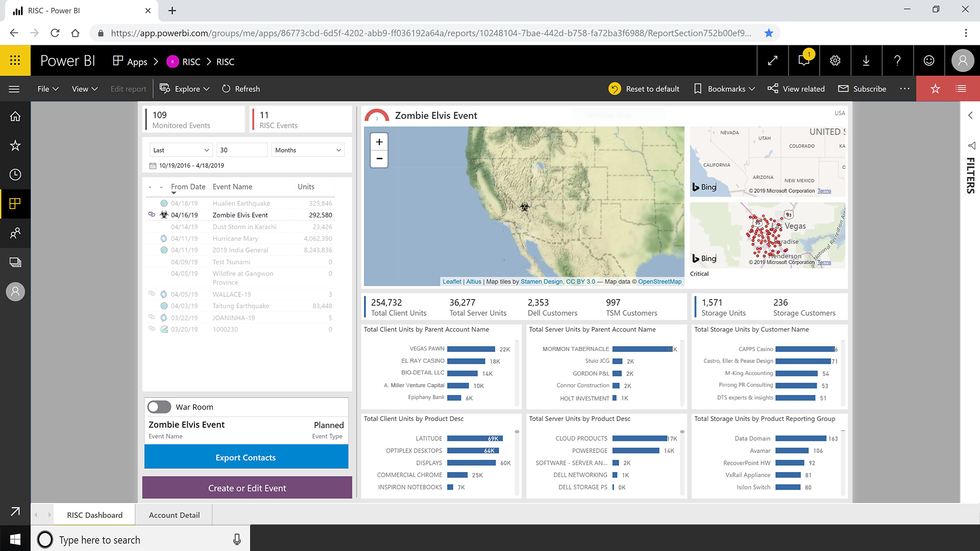
Task: Open Workspaces icon in left sidebar
Action: coord(15,262)
